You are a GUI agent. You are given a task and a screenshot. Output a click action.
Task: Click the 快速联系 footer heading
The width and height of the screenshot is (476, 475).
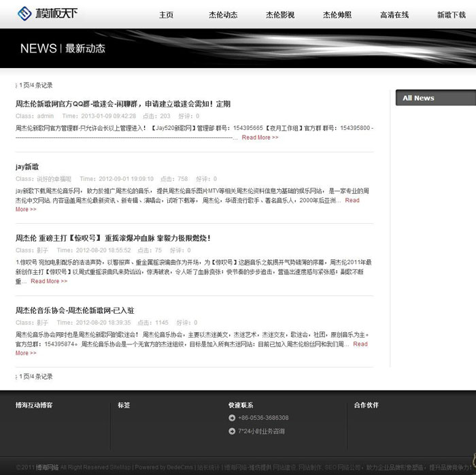(x=241, y=405)
